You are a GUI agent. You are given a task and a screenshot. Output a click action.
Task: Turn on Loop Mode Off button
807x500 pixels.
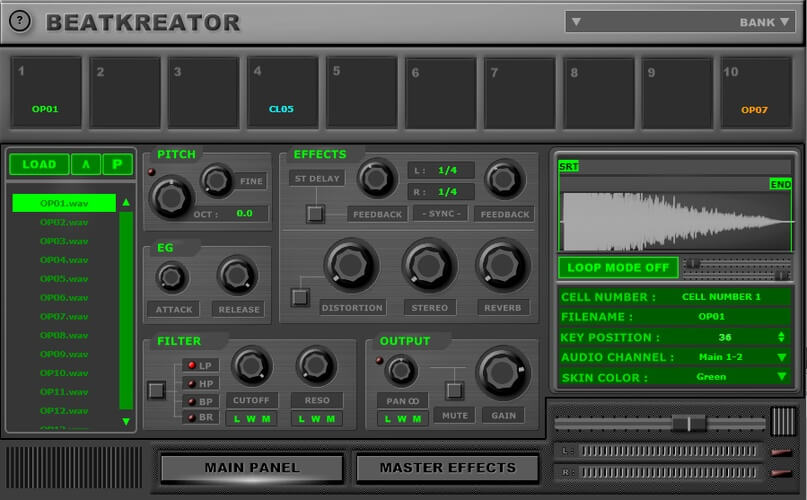coord(618,268)
